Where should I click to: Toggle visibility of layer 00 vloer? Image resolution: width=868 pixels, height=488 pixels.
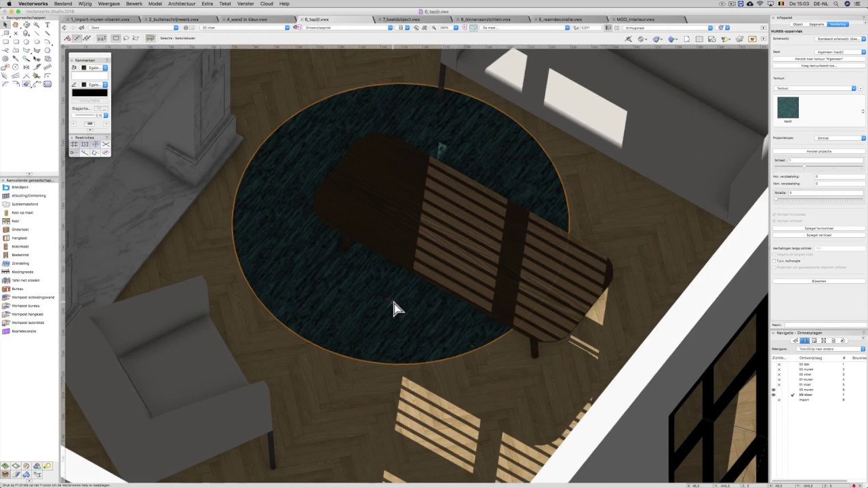pos(774,395)
